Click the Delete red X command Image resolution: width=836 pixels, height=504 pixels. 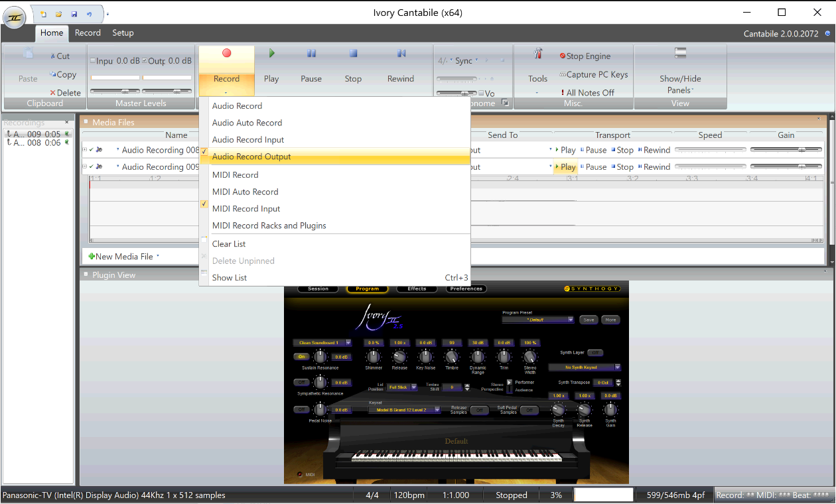pos(65,93)
